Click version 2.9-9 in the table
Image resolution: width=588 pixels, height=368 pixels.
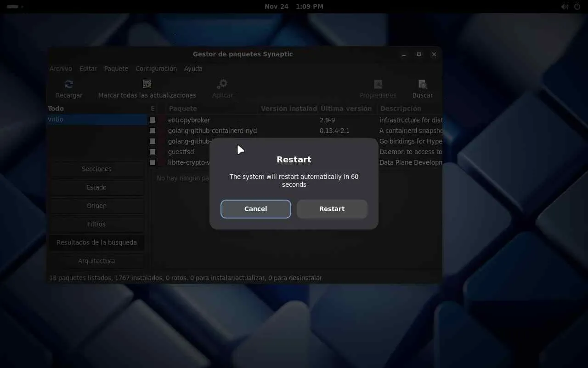pos(327,120)
